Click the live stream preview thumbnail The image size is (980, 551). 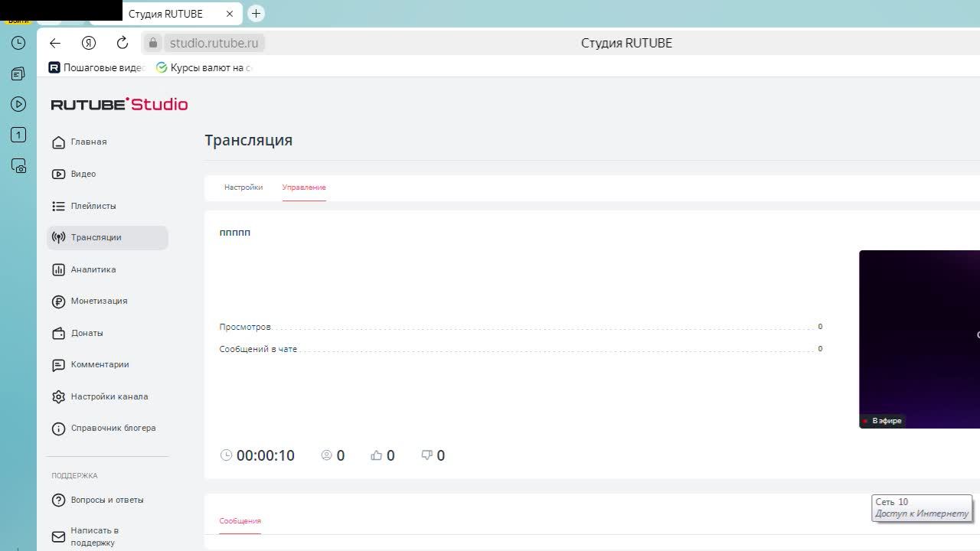tap(920, 339)
